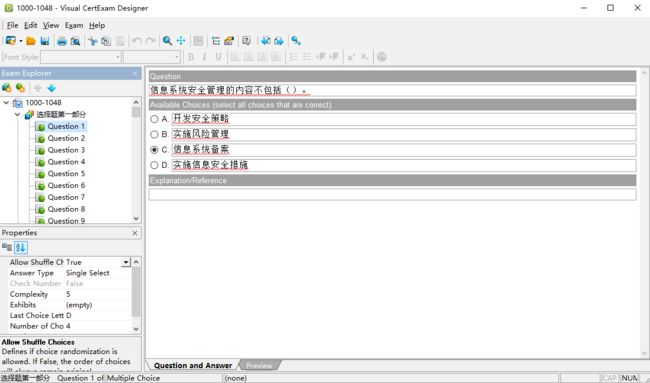This screenshot has width=650, height=383.
Task: Select Question 3 in tree
Action: (x=66, y=150)
